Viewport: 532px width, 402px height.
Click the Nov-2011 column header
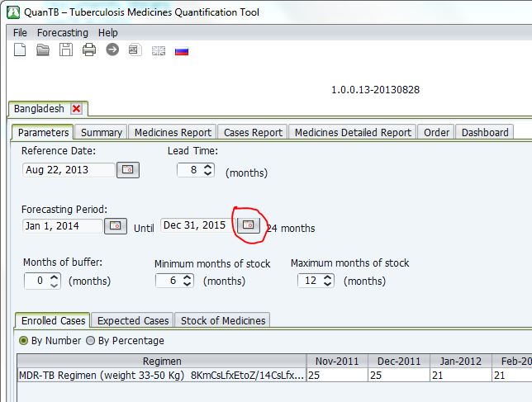337,362
